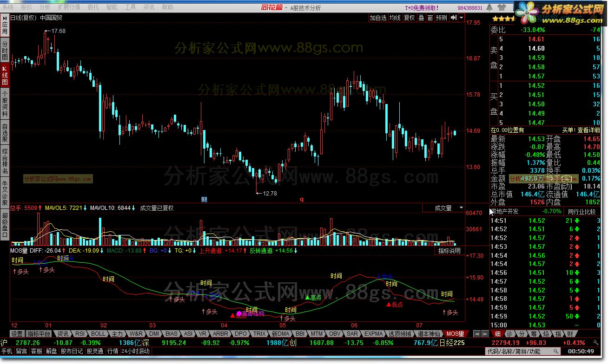The width and height of the screenshot is (608, 364).
Task: Click the 股市日记 status bar button
Action: tap(72, 351)
